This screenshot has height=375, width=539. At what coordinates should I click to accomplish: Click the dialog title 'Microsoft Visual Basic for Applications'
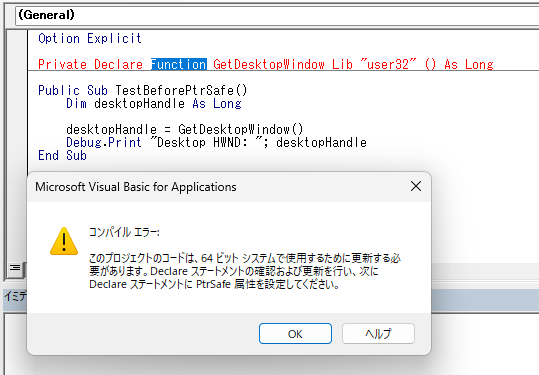[136, 187]
